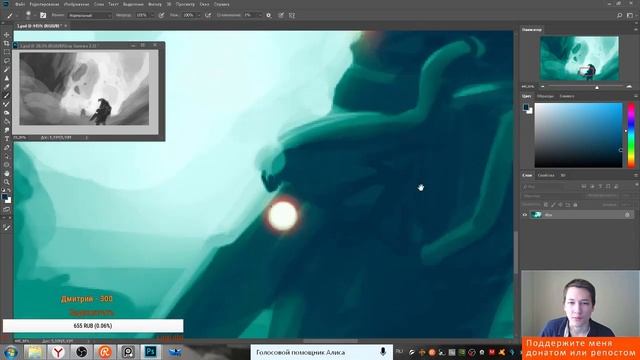This screenshot has height=360, width=640.
Task: Open the opacity slider dropdown arrow
Action: (152, 15)
